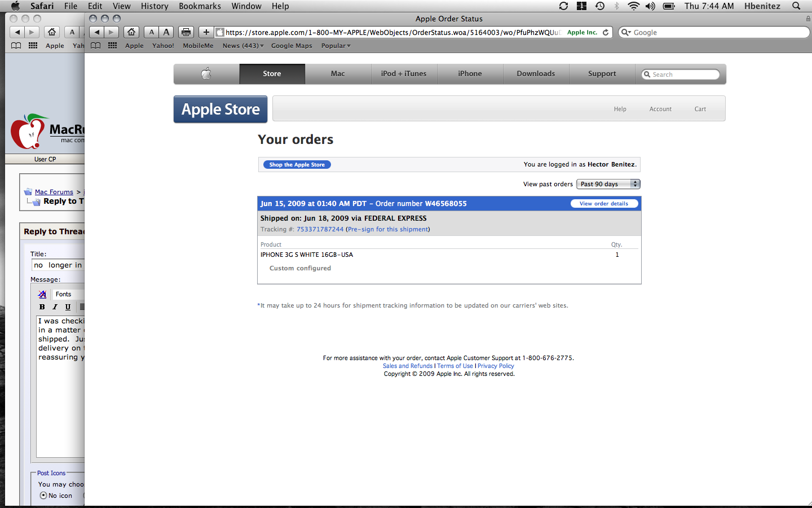Open Terms of Use link

point(455,366)
